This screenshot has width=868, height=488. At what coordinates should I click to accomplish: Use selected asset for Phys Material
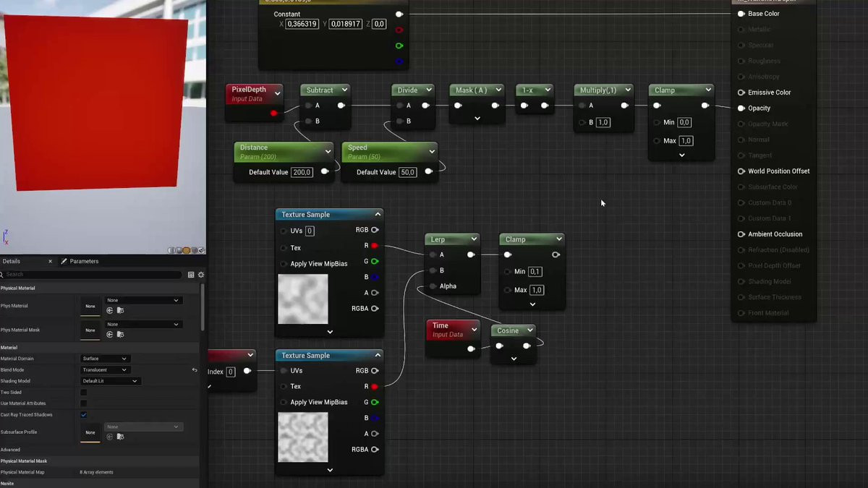(110, 310)
